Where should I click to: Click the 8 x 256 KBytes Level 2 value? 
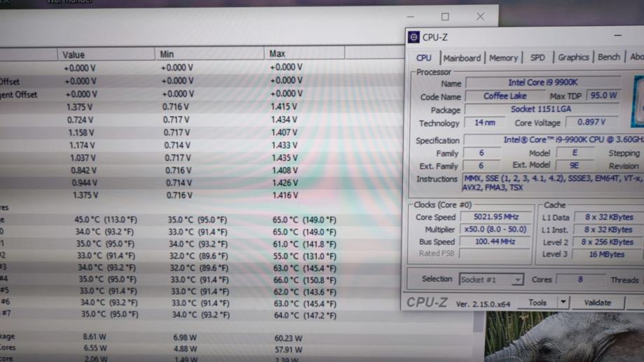point(607,242)
